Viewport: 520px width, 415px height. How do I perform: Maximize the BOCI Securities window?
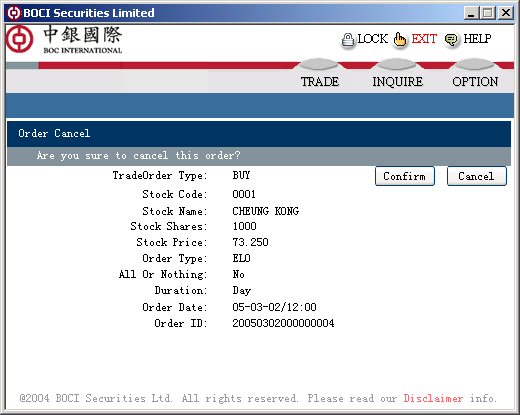point(488,13)
